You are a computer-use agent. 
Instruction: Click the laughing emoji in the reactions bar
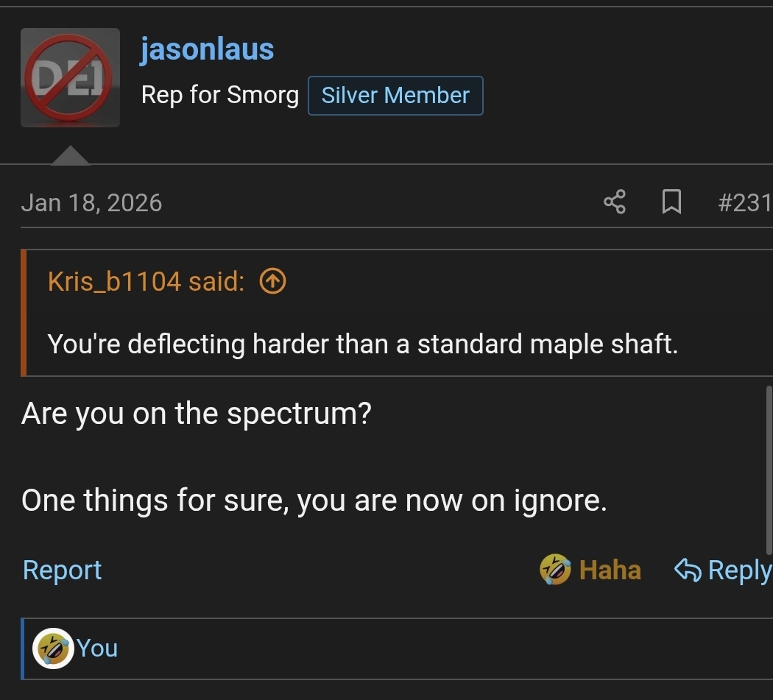tap(54, 648)
